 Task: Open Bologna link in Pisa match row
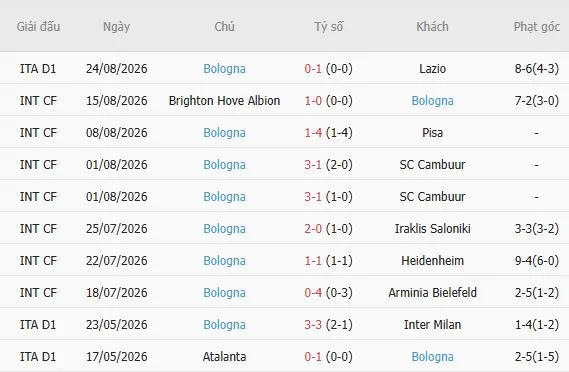(224, 132)
